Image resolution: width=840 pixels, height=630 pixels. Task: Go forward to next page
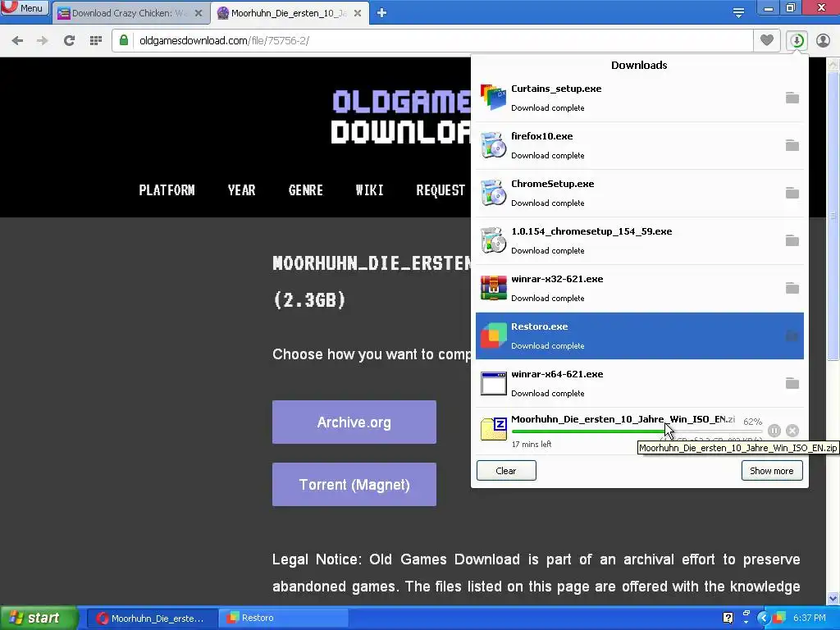[43, 40]
